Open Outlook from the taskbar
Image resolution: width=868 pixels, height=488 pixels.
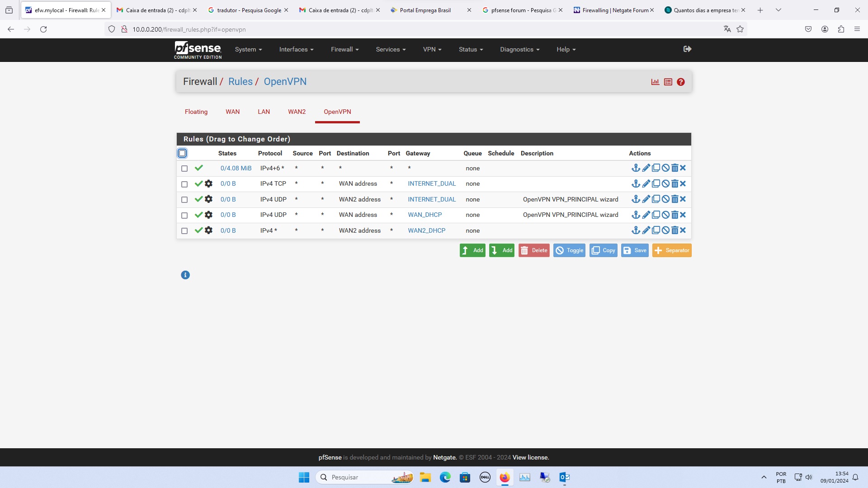[565, 477]
